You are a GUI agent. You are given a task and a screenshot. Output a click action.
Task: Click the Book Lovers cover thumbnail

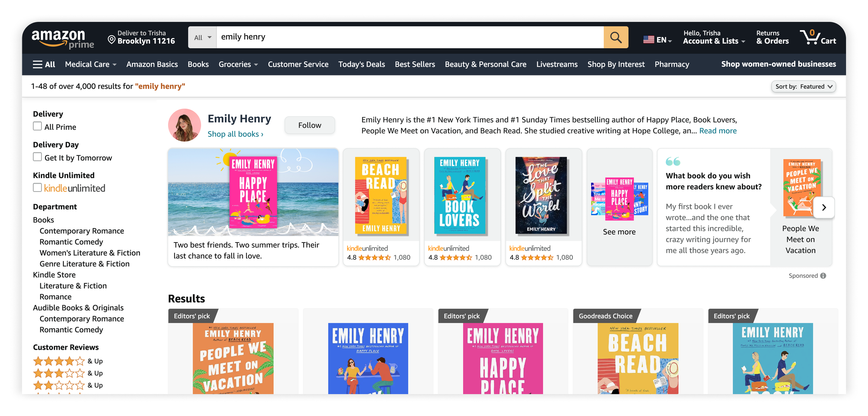coord(459,195)
